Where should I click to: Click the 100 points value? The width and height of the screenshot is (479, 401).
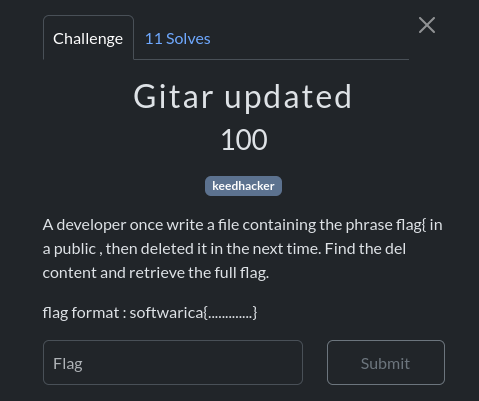tap(244, 140)
